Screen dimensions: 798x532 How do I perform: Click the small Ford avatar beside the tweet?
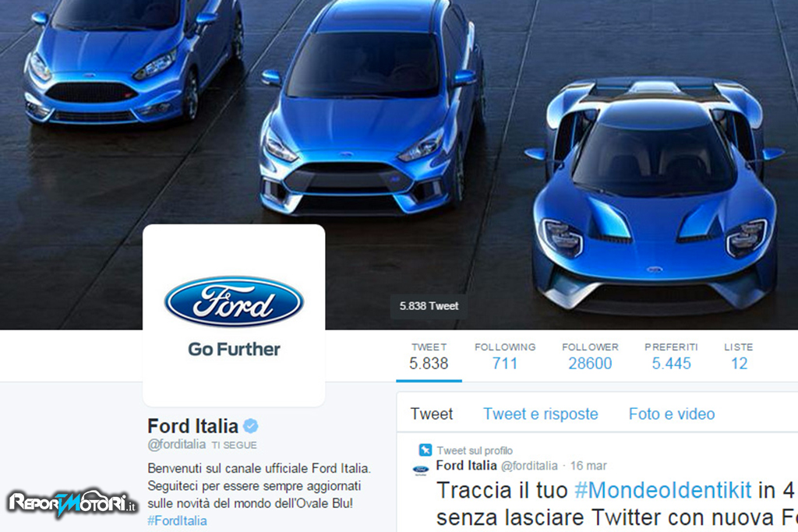(x=420, y=470)
